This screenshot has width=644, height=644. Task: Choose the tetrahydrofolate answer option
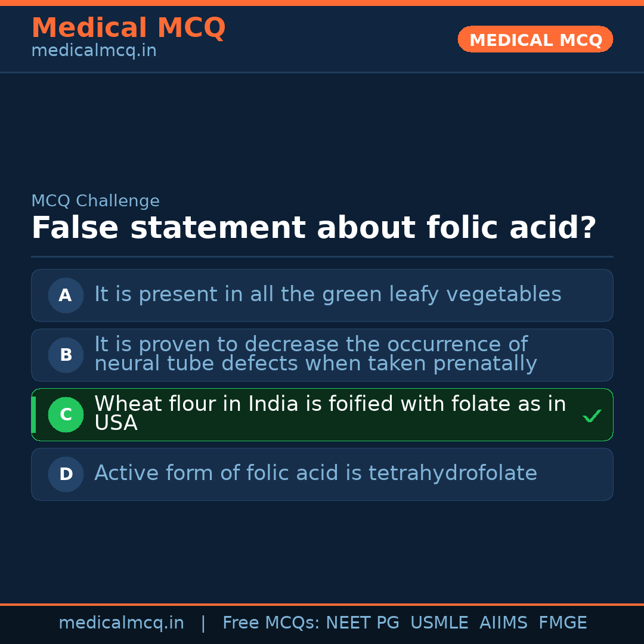coord(315,473)
